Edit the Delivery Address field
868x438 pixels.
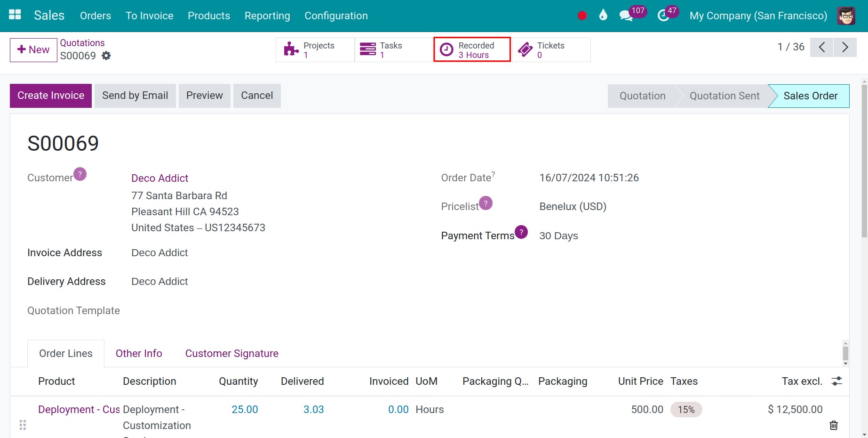click(160, 282)
